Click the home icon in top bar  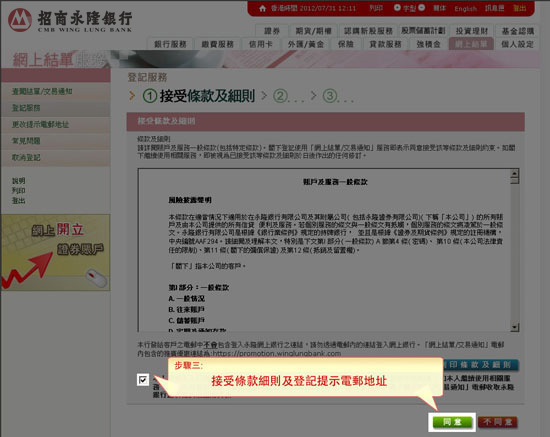[262, 8]
